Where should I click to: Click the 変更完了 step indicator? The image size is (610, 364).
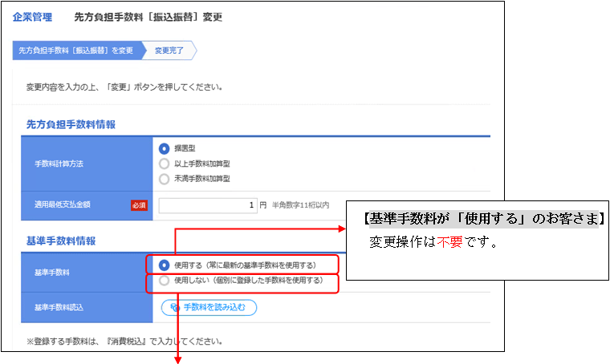coord(169,51)
